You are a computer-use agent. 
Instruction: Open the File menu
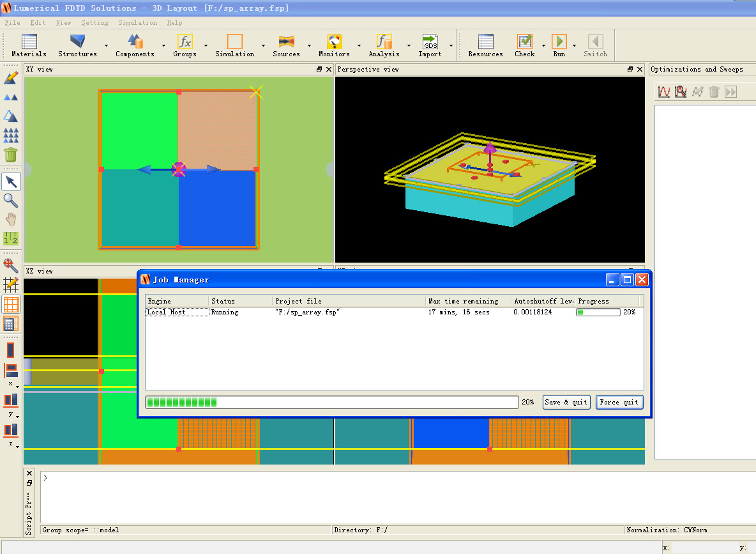(x=13, y=22)
